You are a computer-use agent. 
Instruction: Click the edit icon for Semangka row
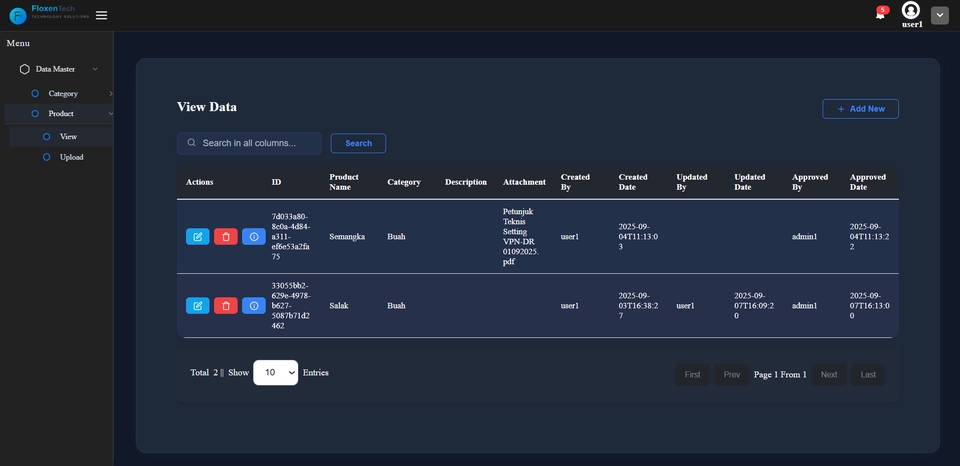point(197,237)
